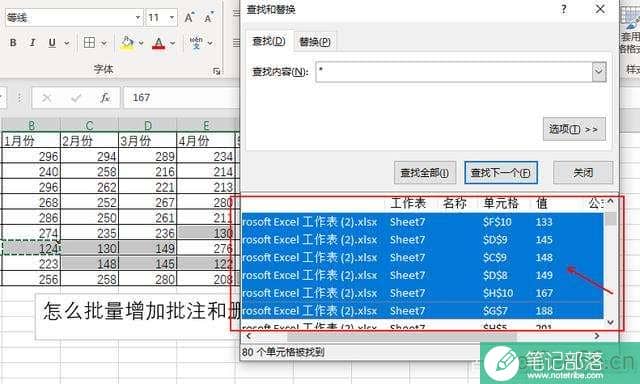Click the phonetic guide (wén) icon
Screen dimensions: 640x384
point(196,42)
